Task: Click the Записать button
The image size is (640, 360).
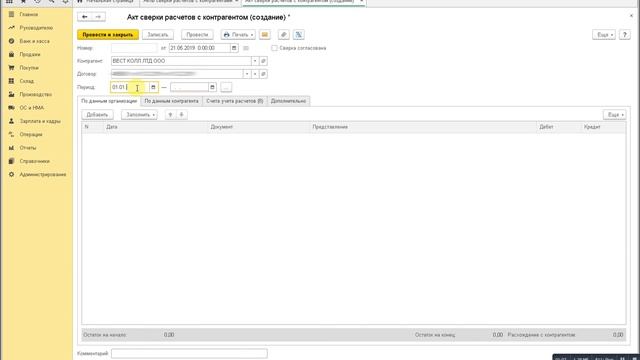Action: [x=158, y=35]
